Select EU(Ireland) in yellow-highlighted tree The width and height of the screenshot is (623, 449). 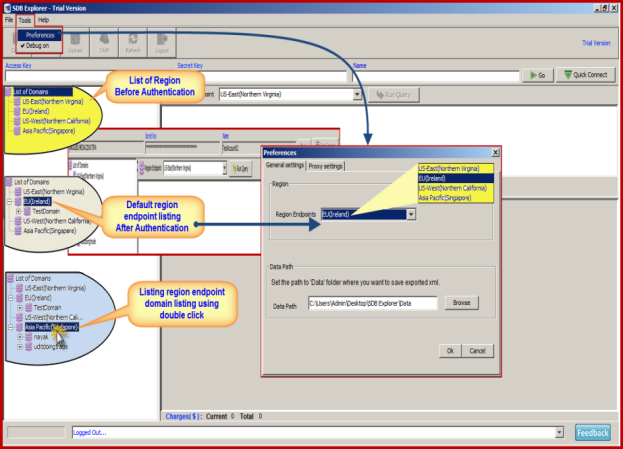click(x=36, y=111)
